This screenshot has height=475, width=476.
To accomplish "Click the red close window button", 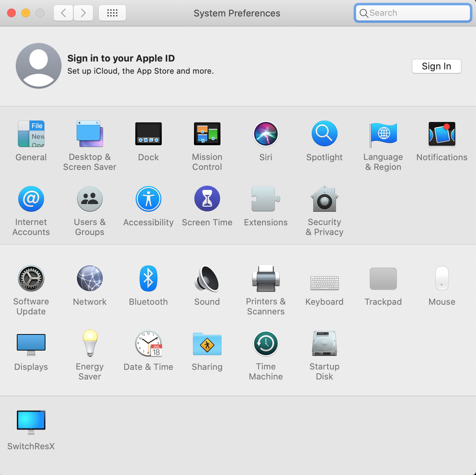I will pos(11,13).
